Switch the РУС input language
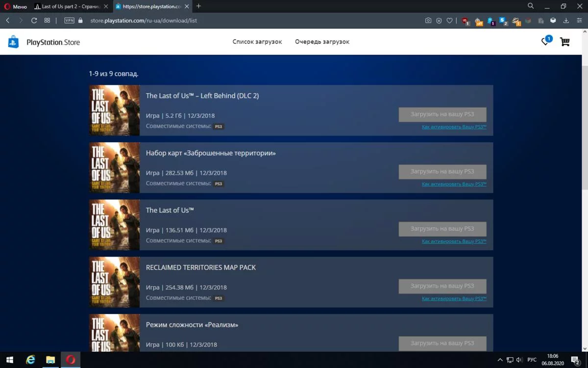The height and width of the screenshot is (368, 588). (532, 360)
